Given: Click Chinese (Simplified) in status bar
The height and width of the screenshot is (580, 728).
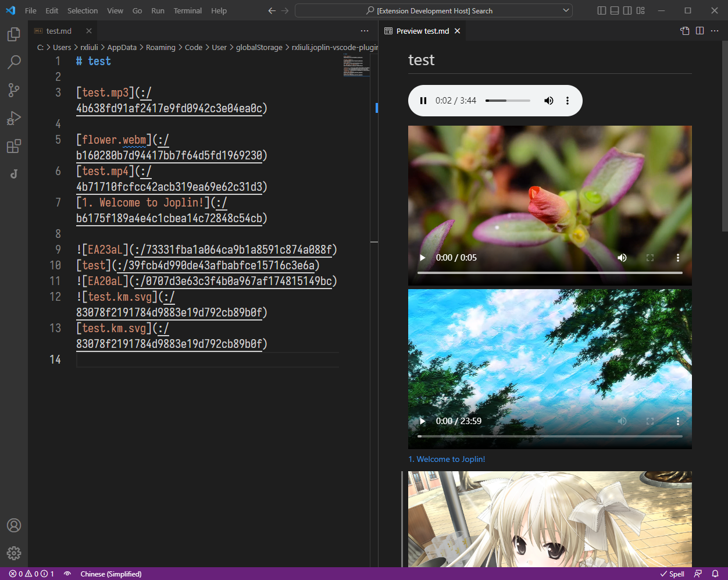Looking at the screenshot, I should click(x=111, y=574).
